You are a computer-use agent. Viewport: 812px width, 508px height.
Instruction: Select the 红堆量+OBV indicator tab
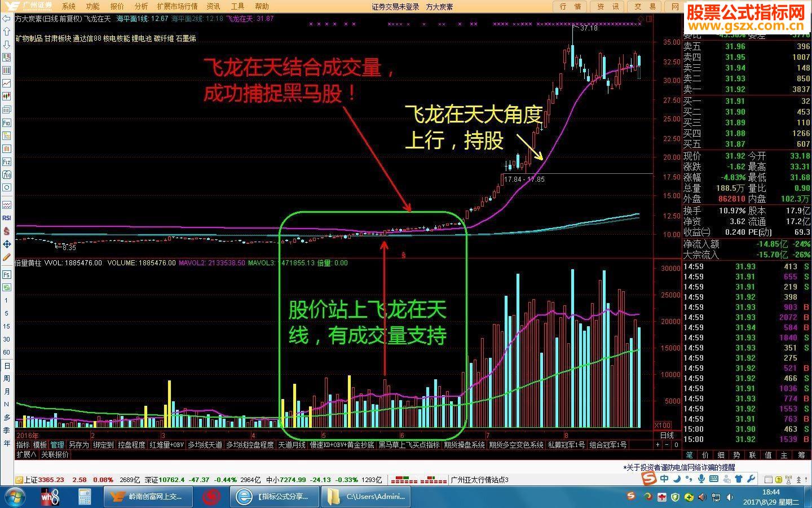coord(166,445)
